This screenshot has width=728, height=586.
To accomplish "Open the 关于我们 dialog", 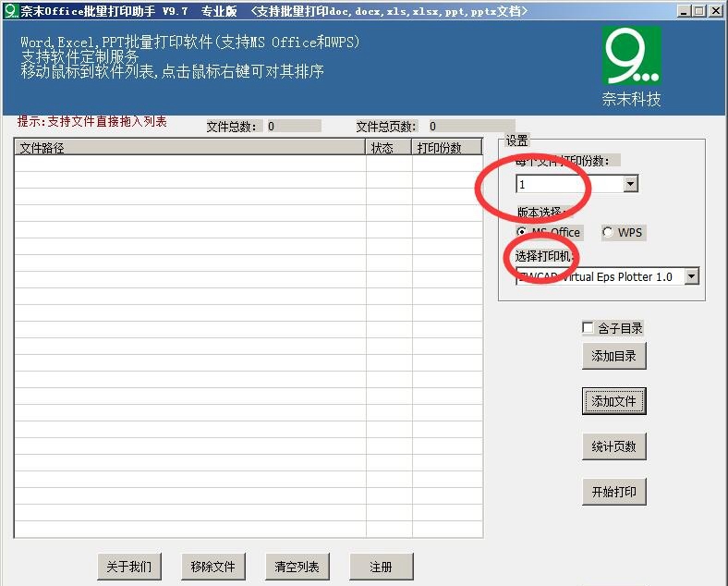I will coord(129,567).
